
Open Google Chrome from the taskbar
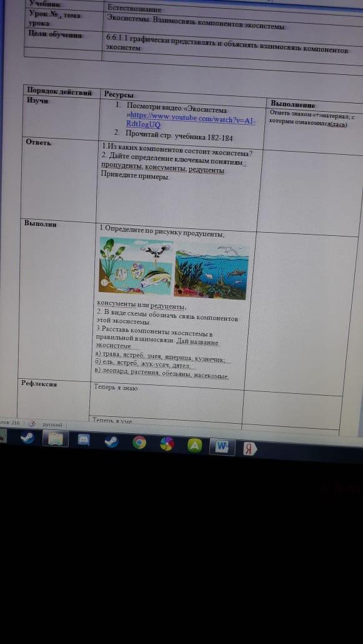139,442
